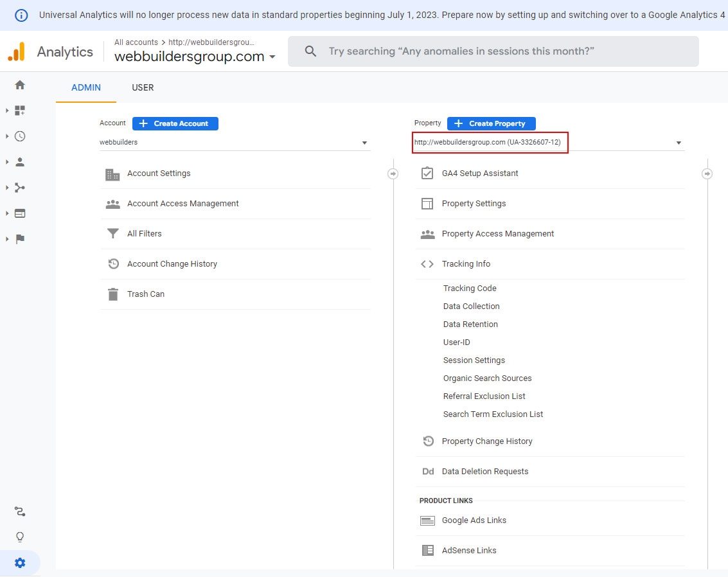The width and height of the screenshot is (728, 577).
Task: Open the Referral Exclusion List link
Action: point(484,396)
